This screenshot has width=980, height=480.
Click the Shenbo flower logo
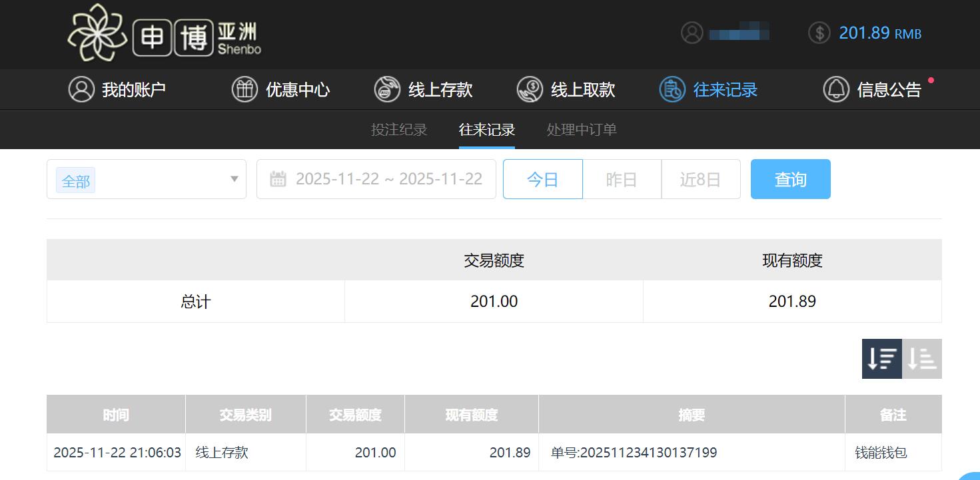pyautogui.click(x=97, y=33)
